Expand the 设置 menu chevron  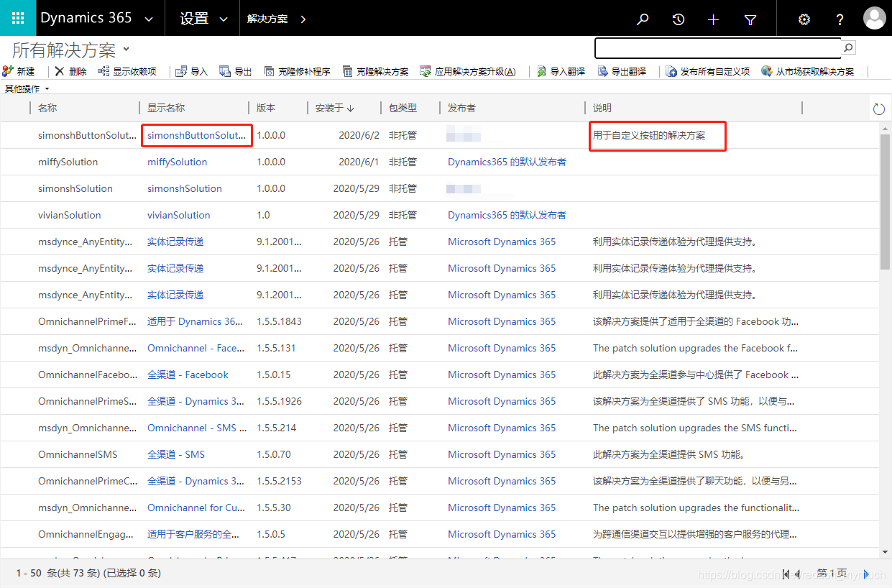click(x=224, y=19)
